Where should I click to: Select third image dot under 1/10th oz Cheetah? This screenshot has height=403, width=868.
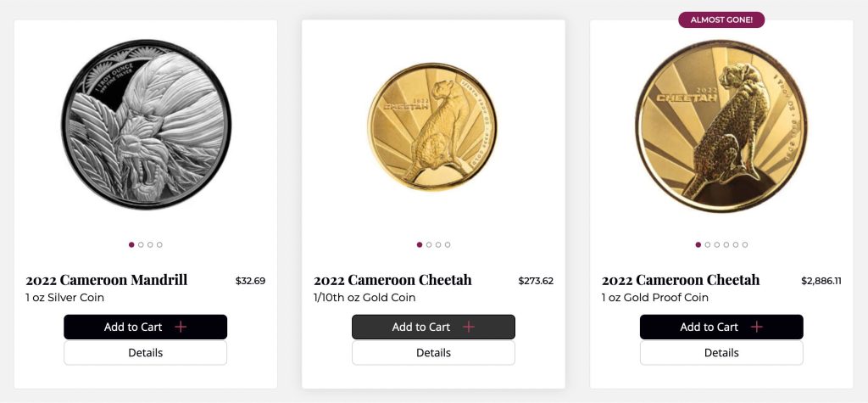438,244
